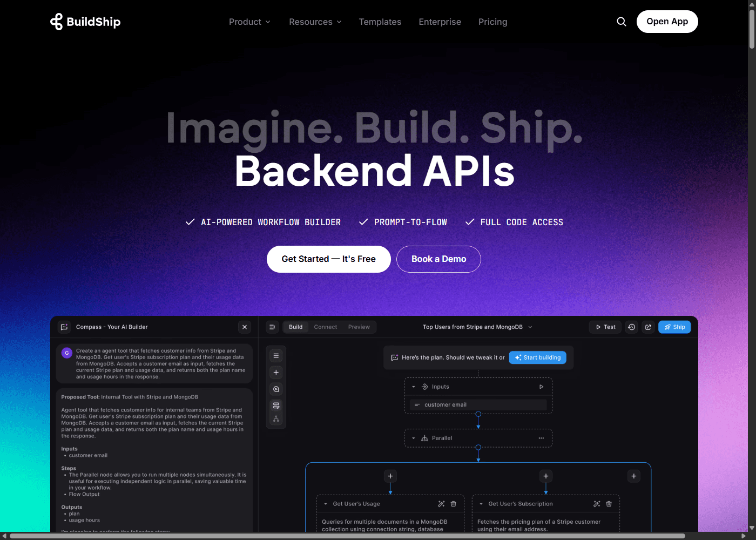Viewport: 756px width, 540px height.
Task: Add a new parallel branch with rightmost plus
Action: (x=634, y=476)
